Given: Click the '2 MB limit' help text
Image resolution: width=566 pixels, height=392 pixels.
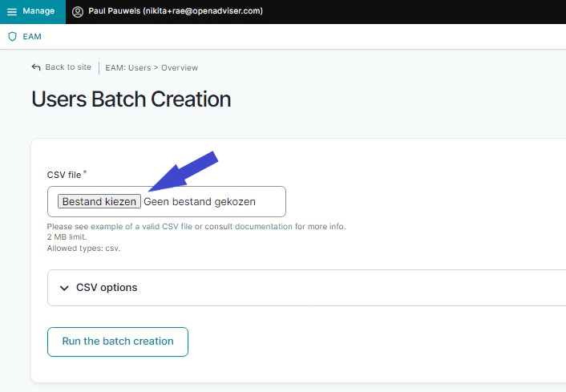Looking at the screenshot, I should coord(67,237).
